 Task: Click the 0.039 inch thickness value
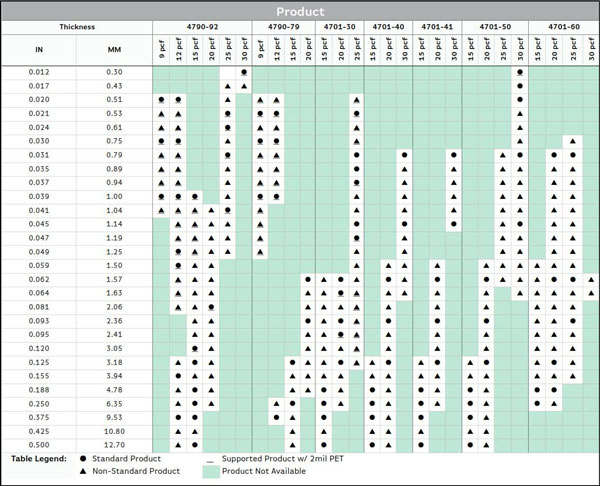39,196
